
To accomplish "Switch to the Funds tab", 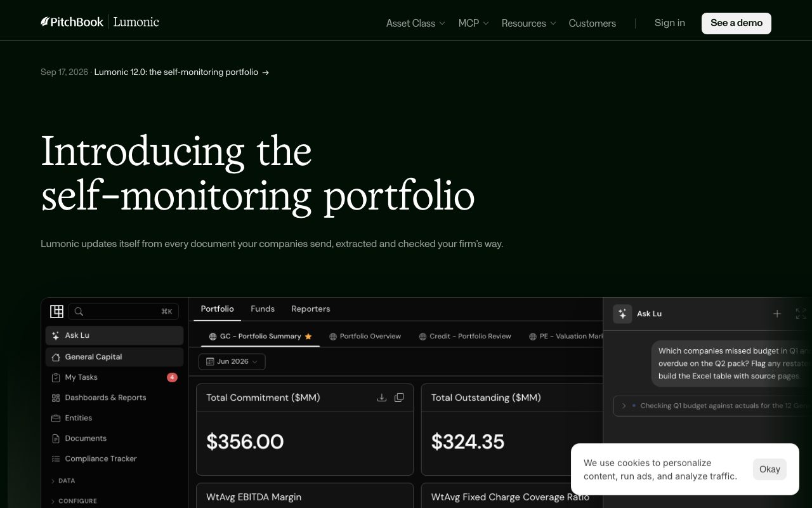I will (263, 309).
